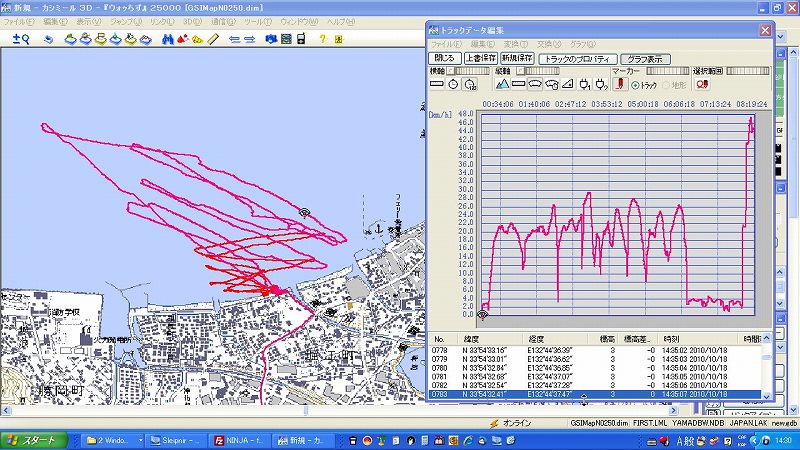The image size is (800, 450).
Task: Adjust the 選択範囲 selection range slider
Action: click(747, 71)
